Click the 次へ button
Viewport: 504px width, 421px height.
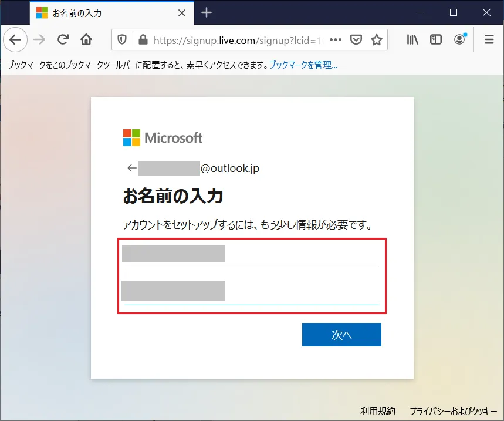pos(341,335)
